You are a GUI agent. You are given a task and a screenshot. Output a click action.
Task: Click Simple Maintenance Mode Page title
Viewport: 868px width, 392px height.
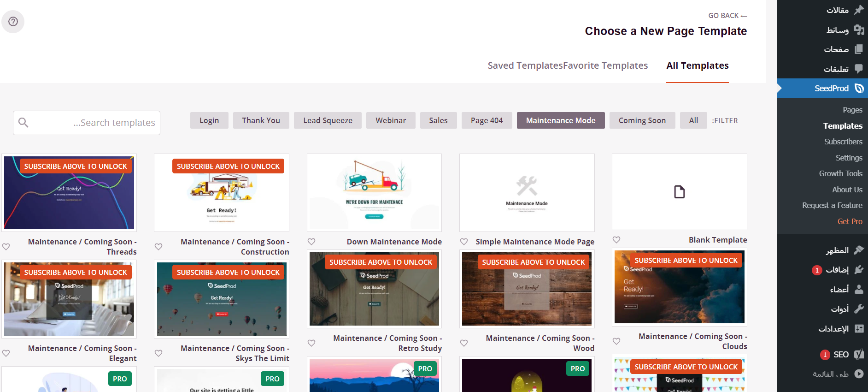point(535,242)
